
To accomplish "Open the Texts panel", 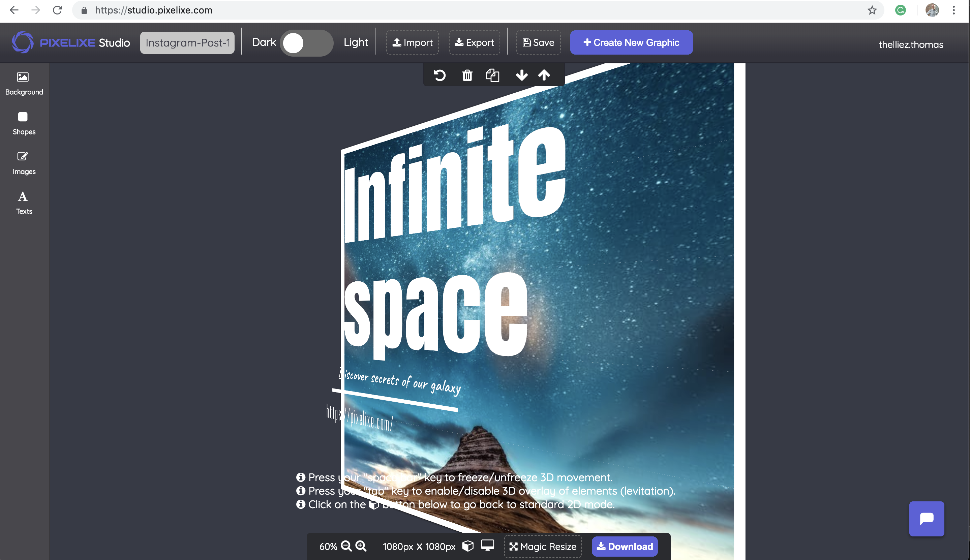I will click(24, 203).
